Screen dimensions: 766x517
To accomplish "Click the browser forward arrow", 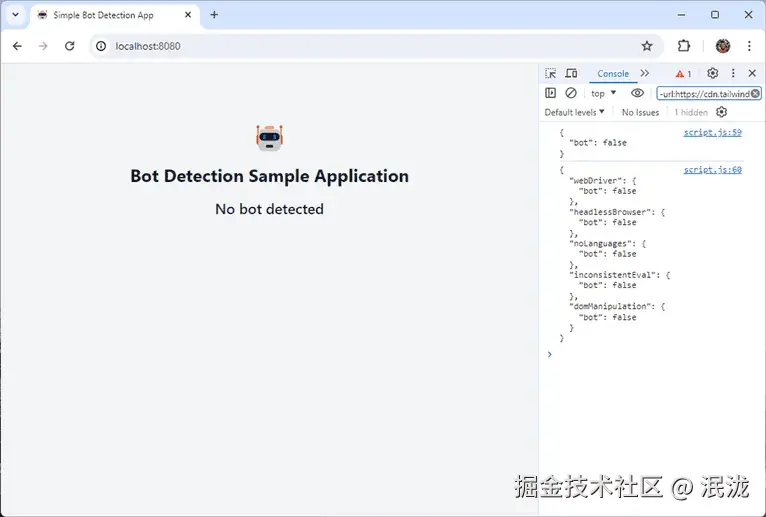I will point(43,46).
